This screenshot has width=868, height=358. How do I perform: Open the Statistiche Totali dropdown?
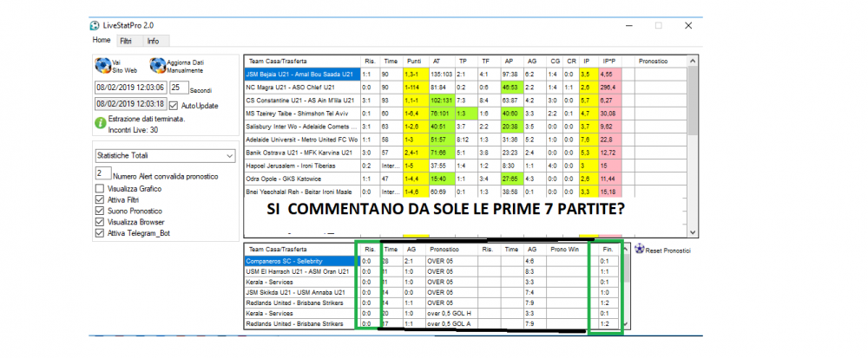[164, 155]
